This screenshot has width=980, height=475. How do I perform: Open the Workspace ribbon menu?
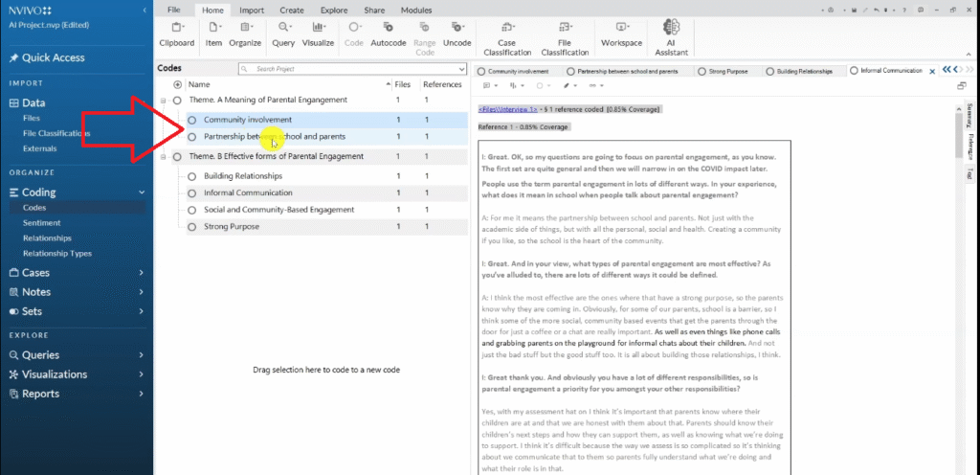tap(622, 34)
